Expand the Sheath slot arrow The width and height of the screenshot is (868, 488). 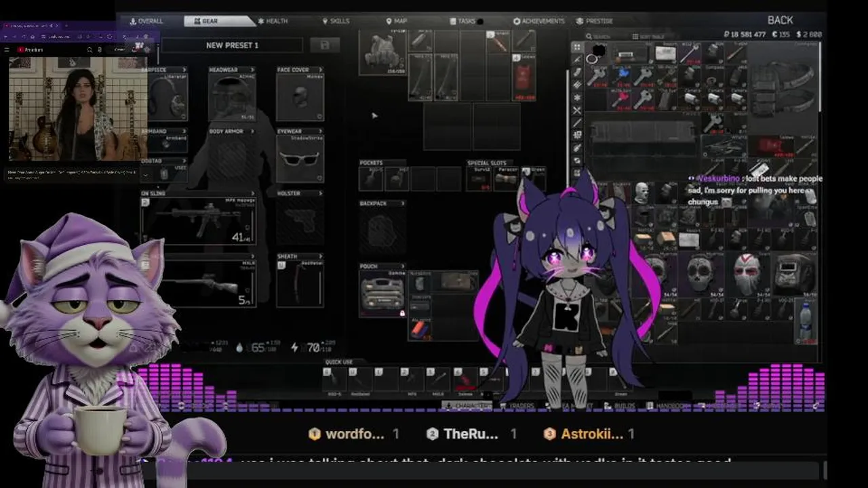pyautogui.click(x=320, y=256)
